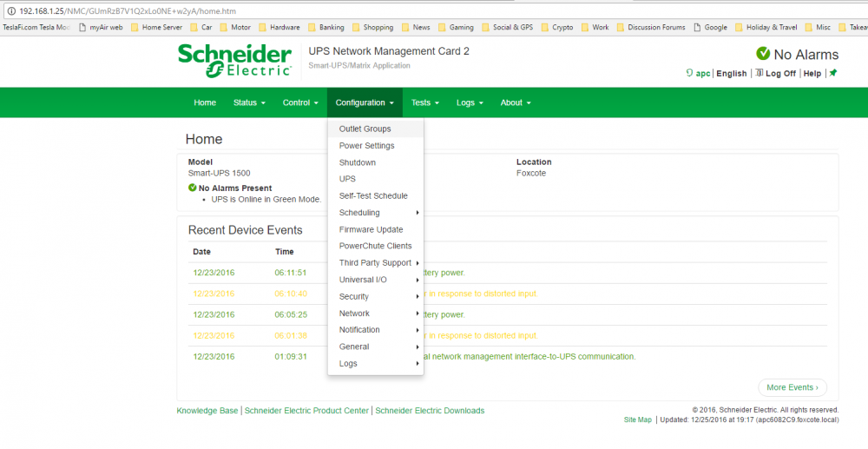Expand the Security submenu

pyautogui.click(x=376, y=296)
